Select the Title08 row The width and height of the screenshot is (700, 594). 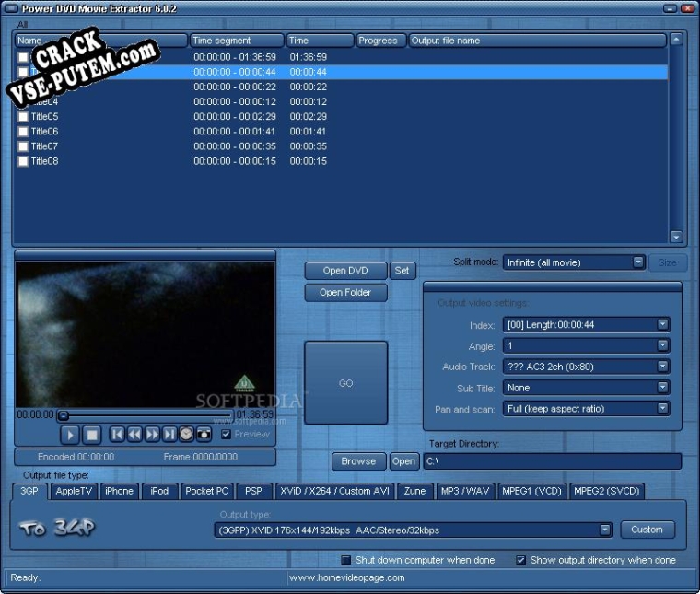pyautogui.click(x=342, y=161)
